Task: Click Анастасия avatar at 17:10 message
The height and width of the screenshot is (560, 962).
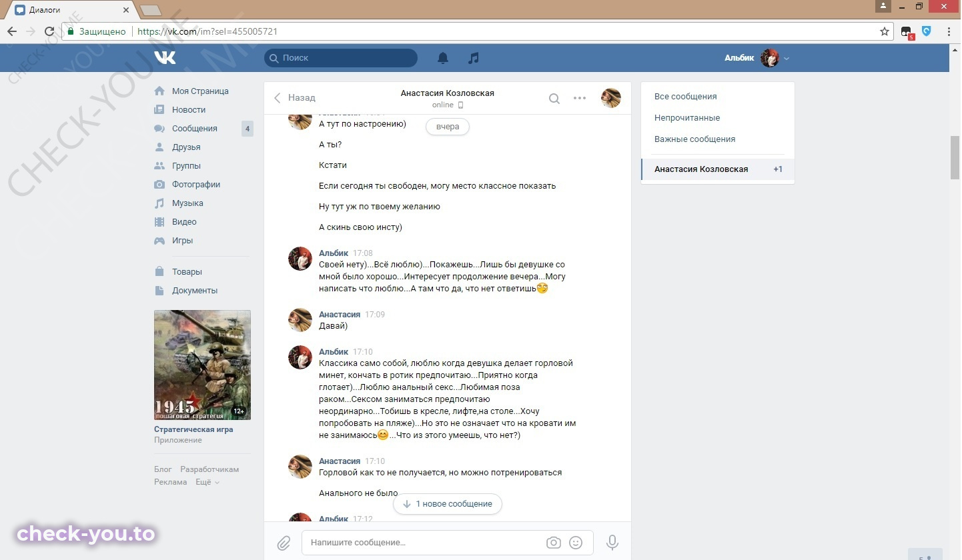Action: click(300, 467)
